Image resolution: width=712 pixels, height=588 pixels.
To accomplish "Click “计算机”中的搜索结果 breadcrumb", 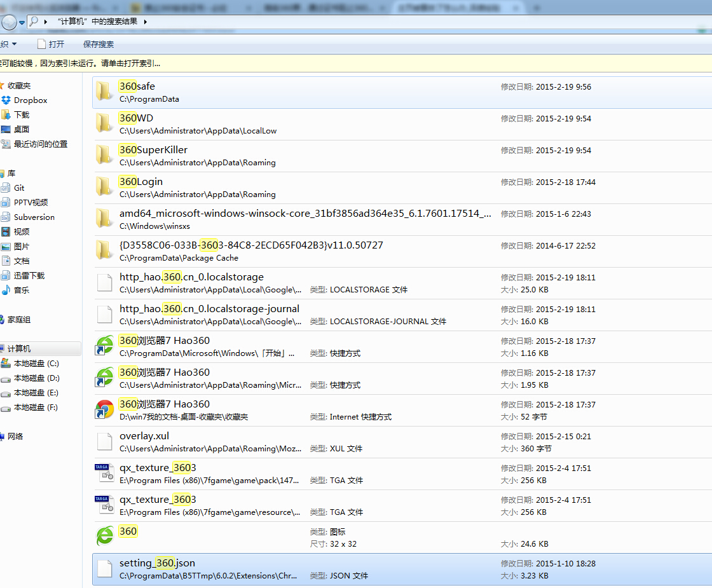I will pyautogui.click(x=97, y=22).
